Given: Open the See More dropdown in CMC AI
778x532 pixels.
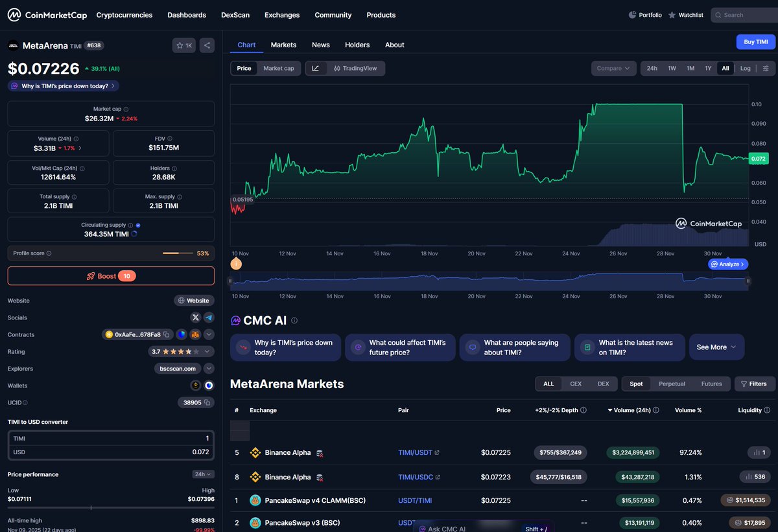Looking at the screenshot, I should tap(716, 347).
